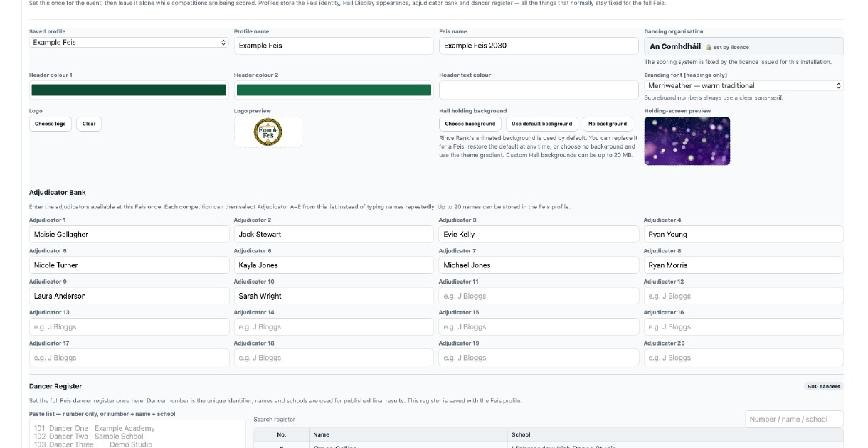
Task: Click the Choose logo button
Action: (x=51, y=124)
